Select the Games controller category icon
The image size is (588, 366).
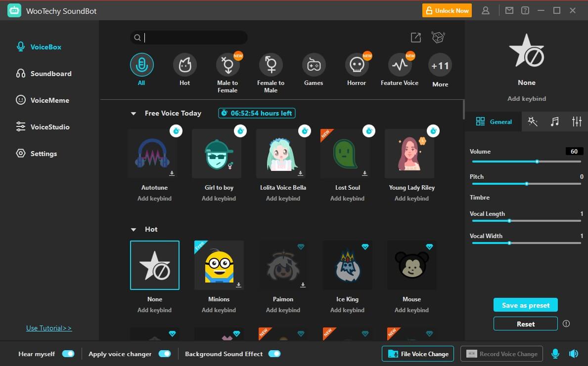pos(314,65)
